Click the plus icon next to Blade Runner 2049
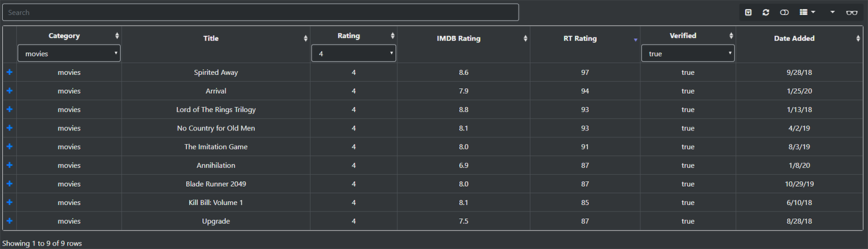The height and width of the screenshot is (249, 868). 9,184
